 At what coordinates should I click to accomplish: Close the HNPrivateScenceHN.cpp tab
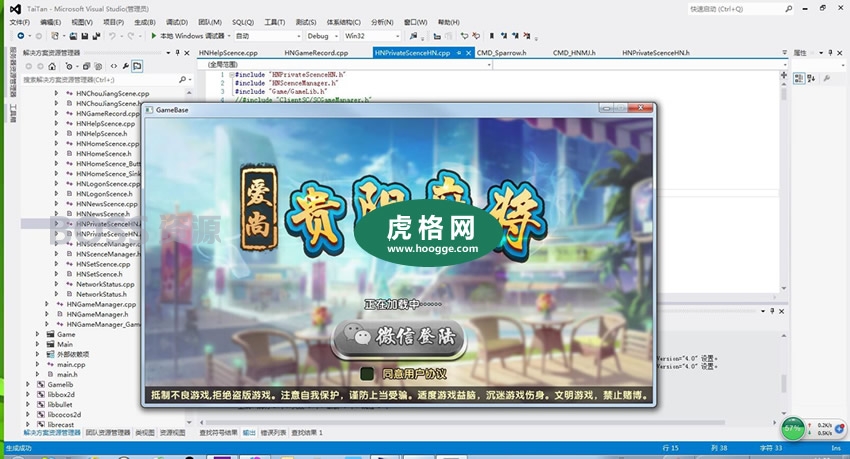coord(468,53)
